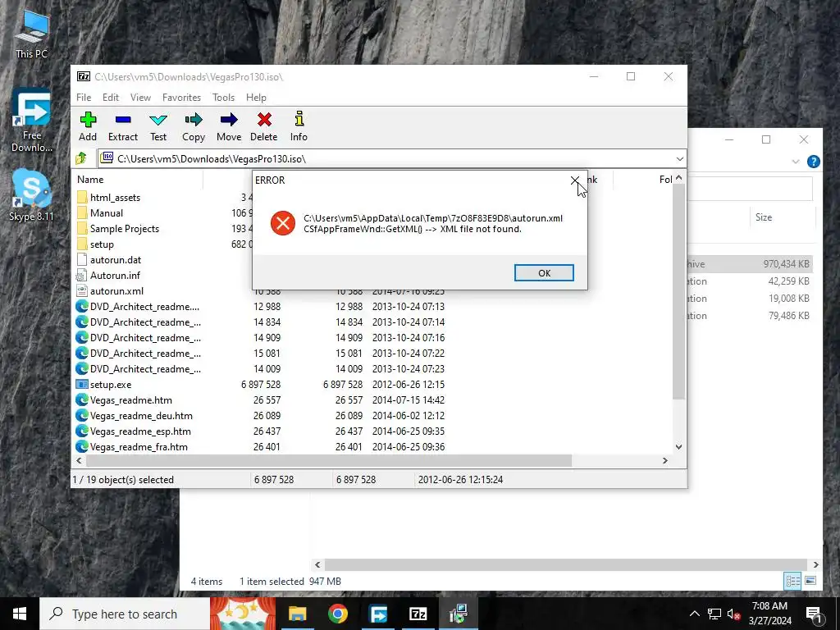Open Skype 8.11 desktop shortcut
The width and height of the screenshot is (840, 630).
[32, 196]
